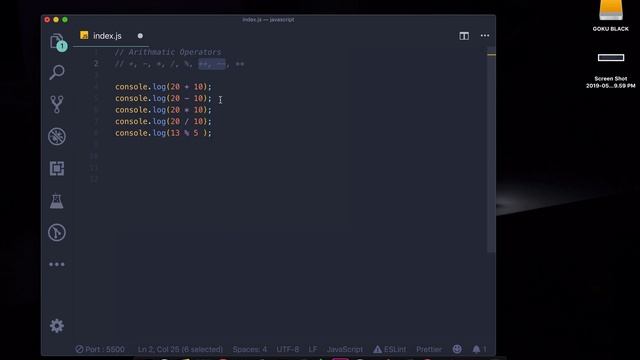Change language mode JavaScript in status bar
640x360 pixels.
344,349
